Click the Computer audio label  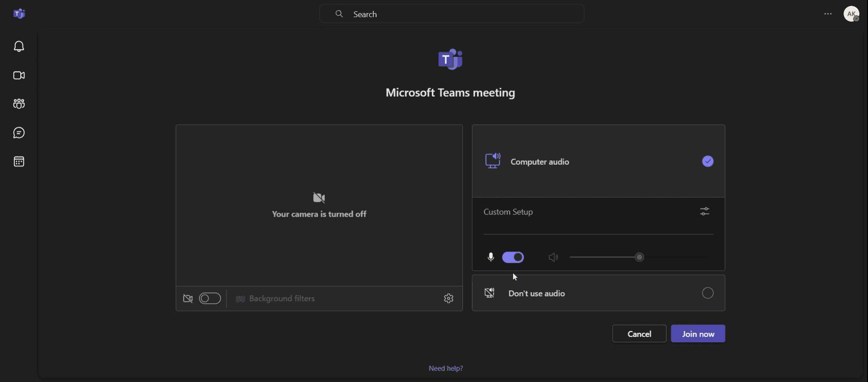pos(540,162)
